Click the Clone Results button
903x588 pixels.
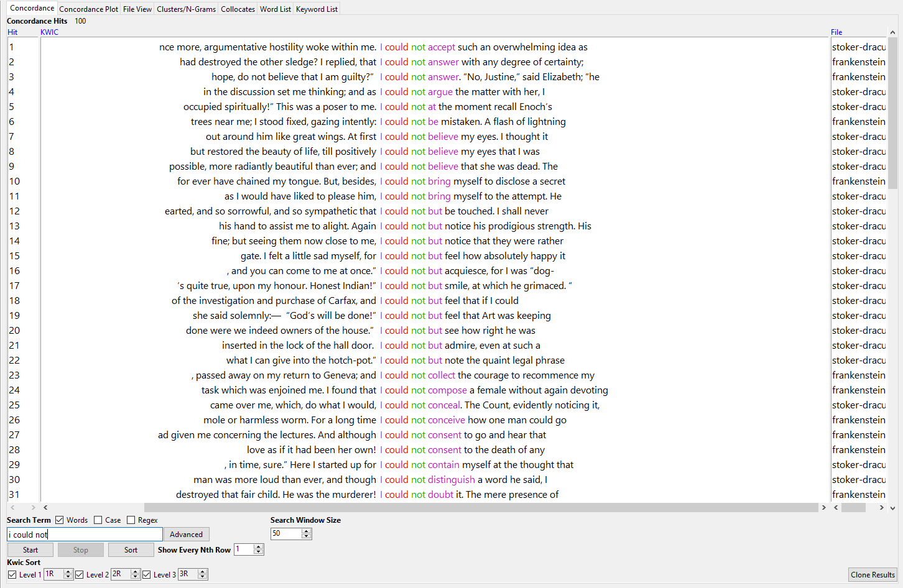click(873, 575)
